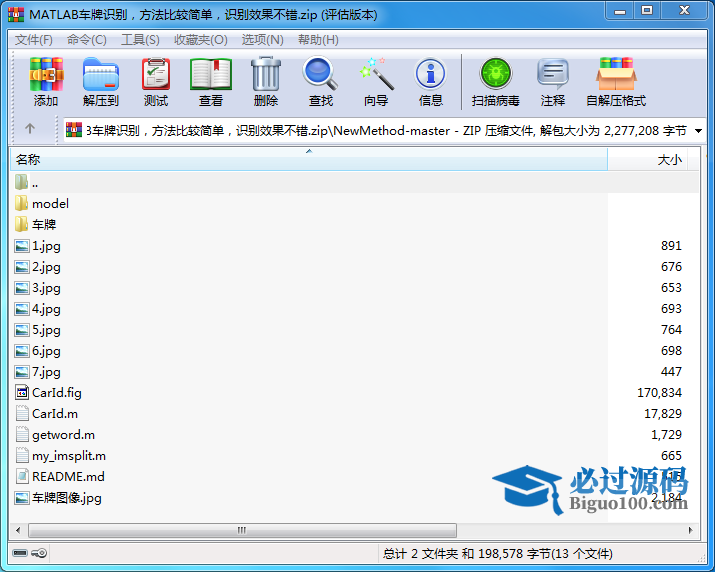Select the 1.jpg image icon
This screenshot has width=715, height=572.
21,246
